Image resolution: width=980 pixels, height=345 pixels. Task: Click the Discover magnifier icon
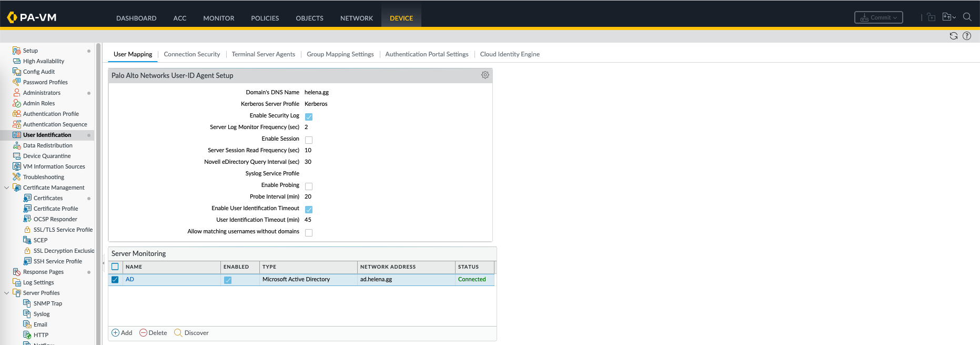(x=178, y=333)
